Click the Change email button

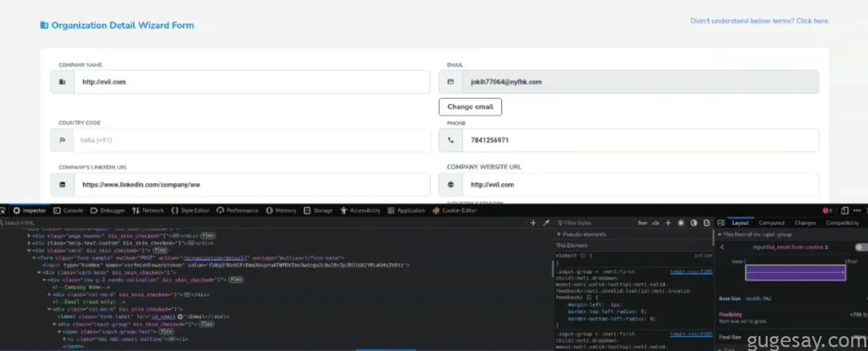click(x=470, y=107)
